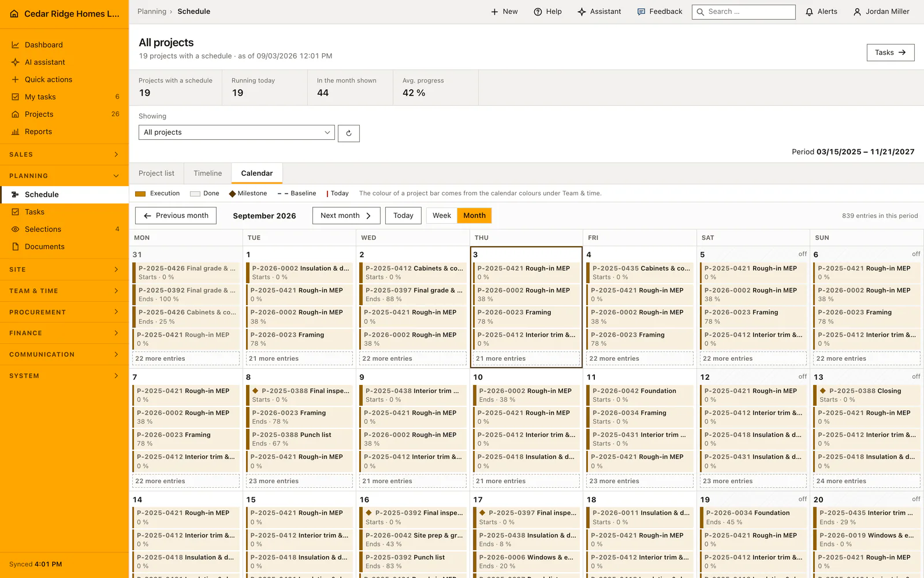Expand the SYSTEM sidebar section

click(x=64, y=376)
